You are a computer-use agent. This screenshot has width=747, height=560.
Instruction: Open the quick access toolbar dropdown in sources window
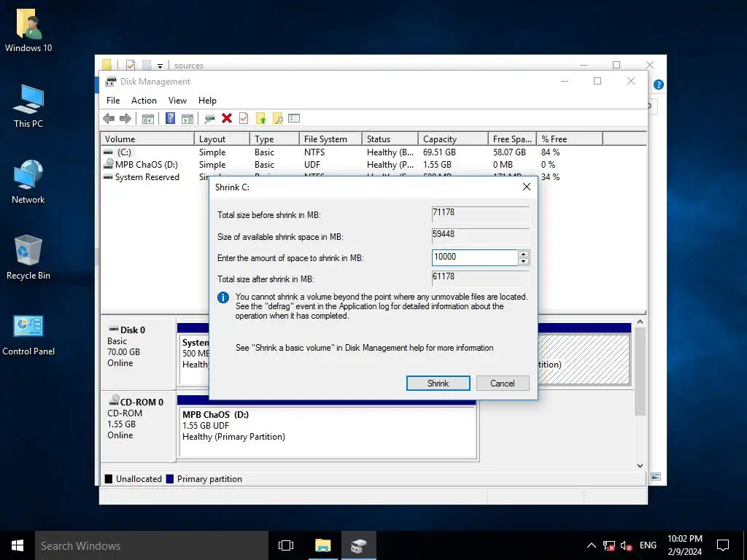(160, 66)
